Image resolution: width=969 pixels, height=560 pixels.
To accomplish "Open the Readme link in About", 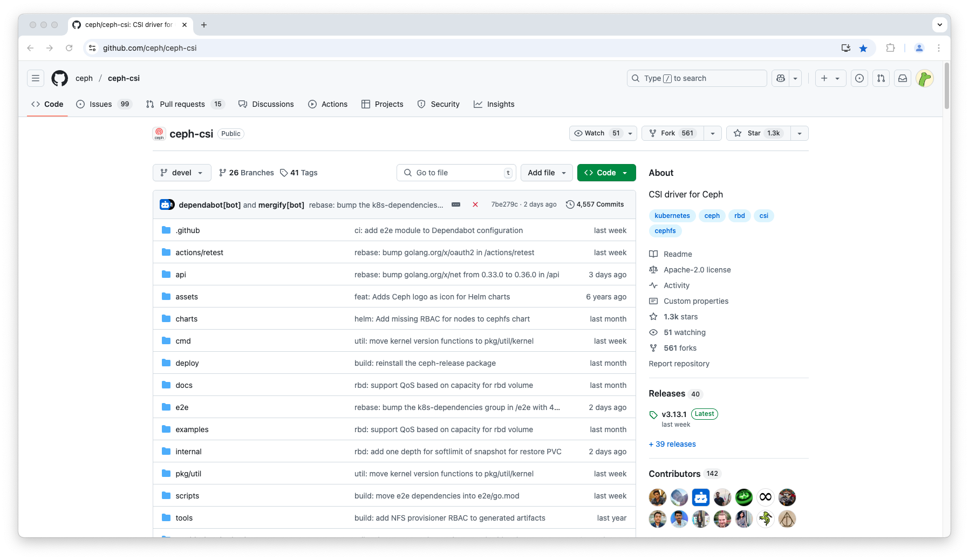I will coord(678,254).
